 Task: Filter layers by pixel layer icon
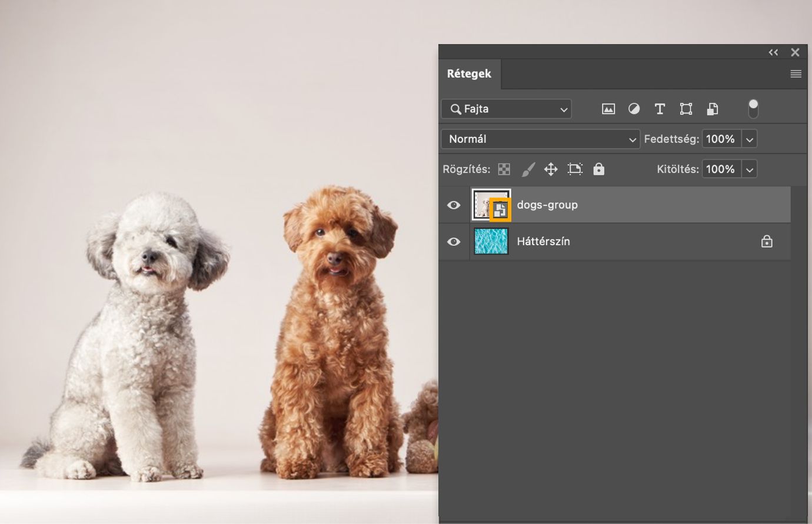(608, 109)
